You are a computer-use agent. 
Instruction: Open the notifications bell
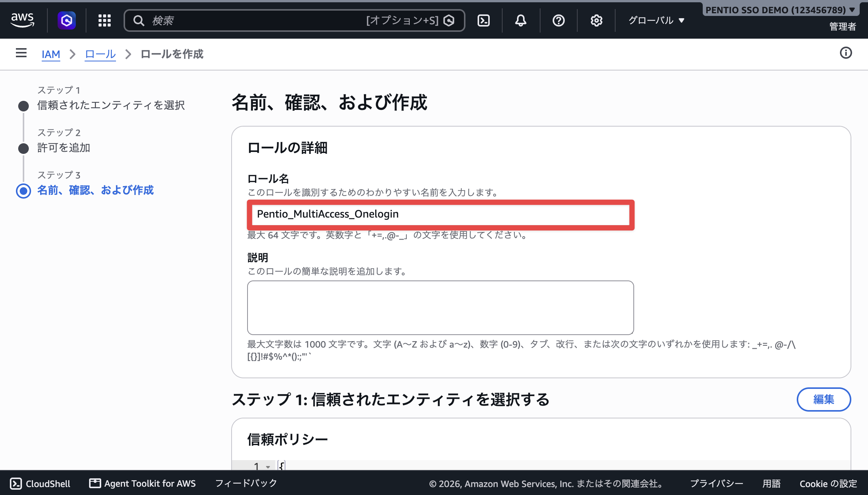tap(521, 20)
